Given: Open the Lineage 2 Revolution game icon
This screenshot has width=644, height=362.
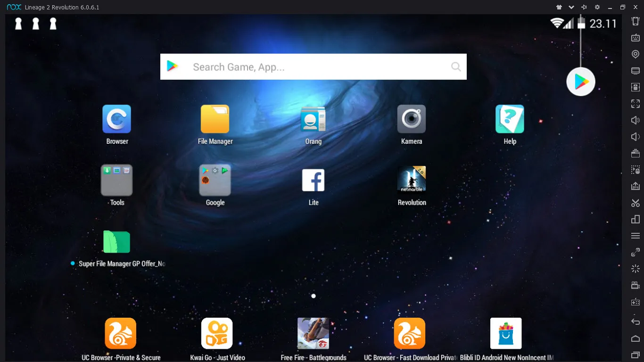Looking at the screenshot, I should 412,180.
